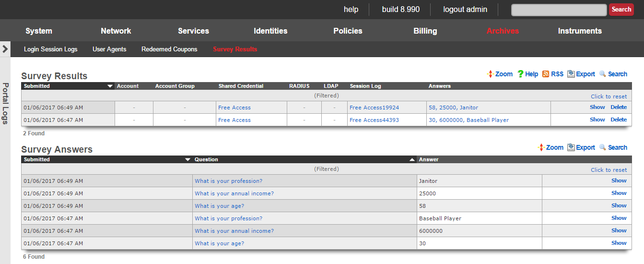644x264 pixels.
Task: Open the Redeemed Coupons tab
Action: click(x=169, y=49)
